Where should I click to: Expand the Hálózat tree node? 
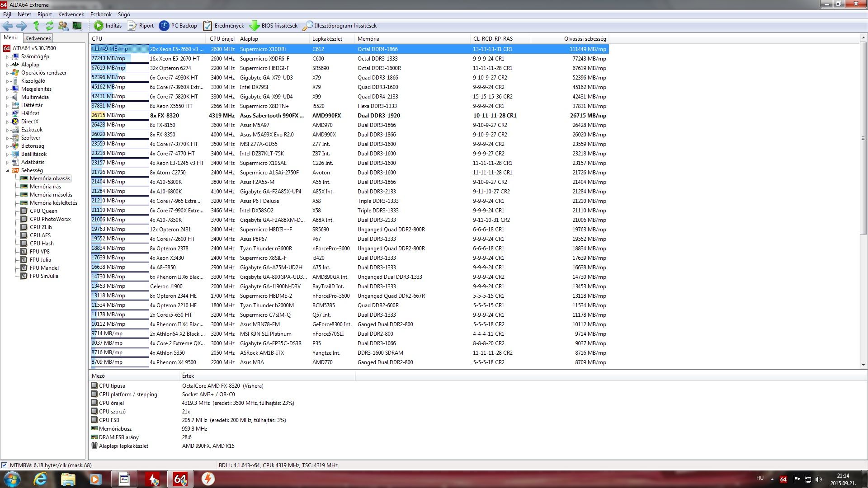pyautogui.click(x=7, y=114)
